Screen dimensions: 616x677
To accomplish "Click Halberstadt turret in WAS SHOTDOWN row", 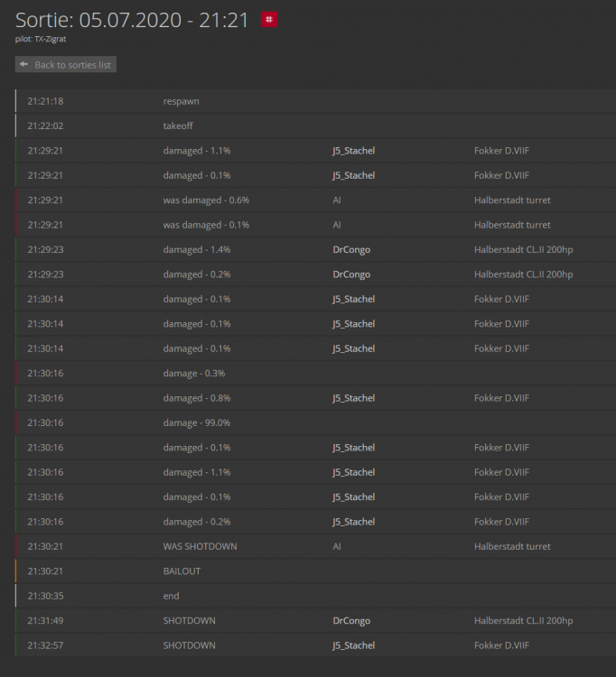I will pos(512,546).
